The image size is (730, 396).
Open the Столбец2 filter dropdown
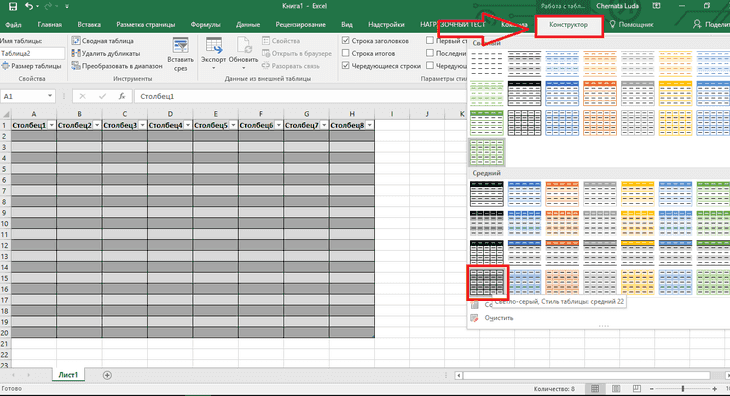(x=97, y=125)
